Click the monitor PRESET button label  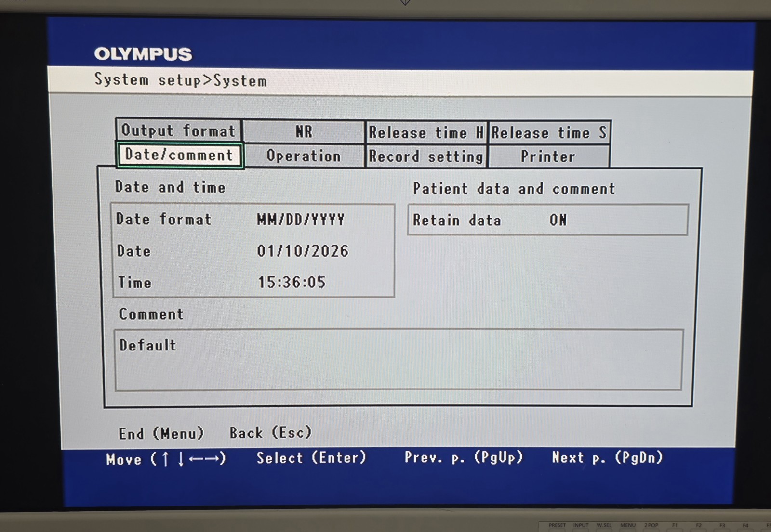(x=557, y=525)
